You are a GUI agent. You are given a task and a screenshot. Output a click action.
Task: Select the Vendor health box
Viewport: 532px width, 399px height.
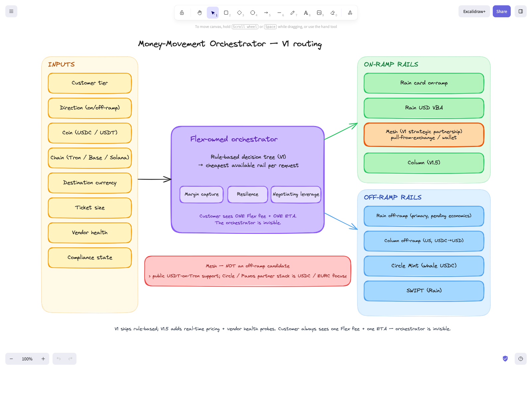coord(90,233)
